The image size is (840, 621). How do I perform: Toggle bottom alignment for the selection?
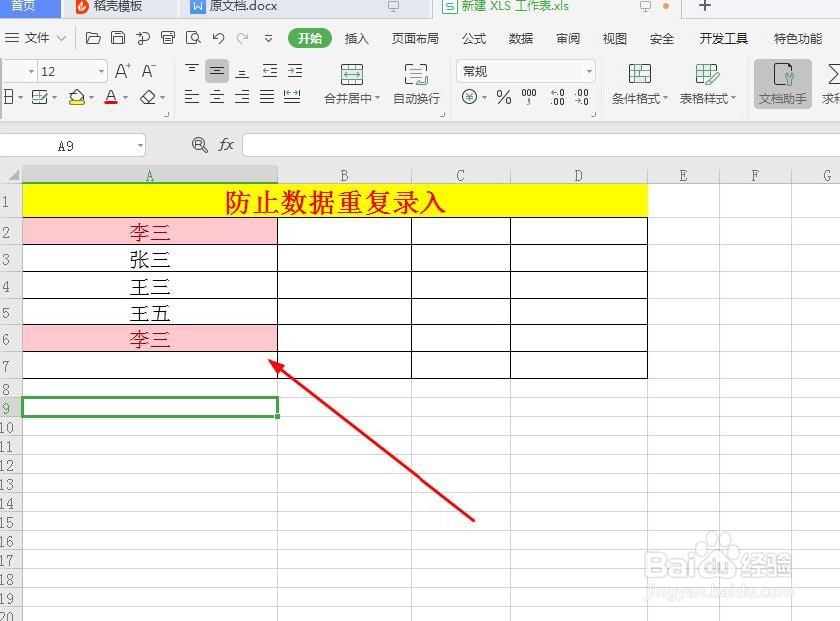(x=242, y=71)
